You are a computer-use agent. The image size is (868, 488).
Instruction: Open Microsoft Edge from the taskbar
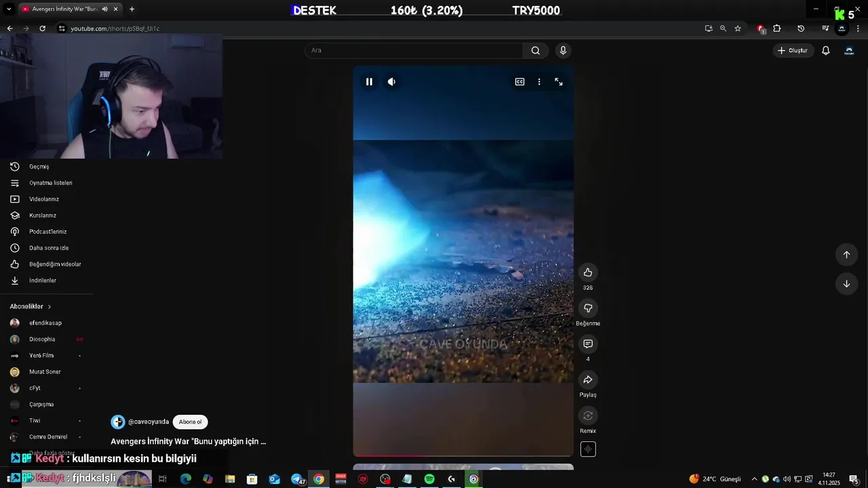185,479
